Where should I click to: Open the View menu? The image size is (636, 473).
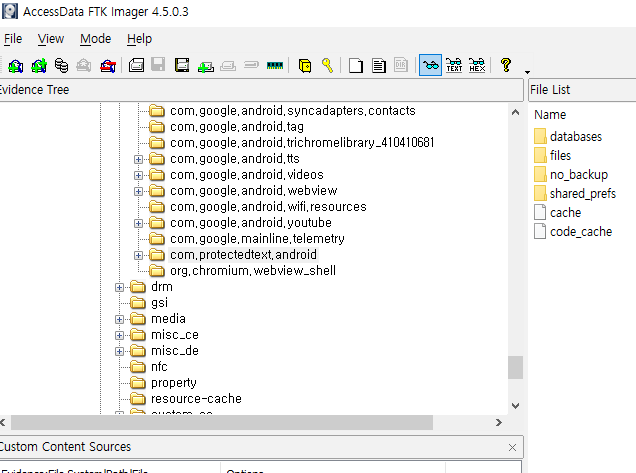[x=51, y=39]
